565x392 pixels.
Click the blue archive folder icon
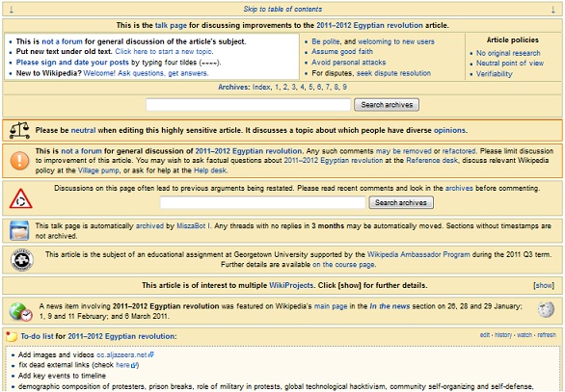click(x=19, y=230)
